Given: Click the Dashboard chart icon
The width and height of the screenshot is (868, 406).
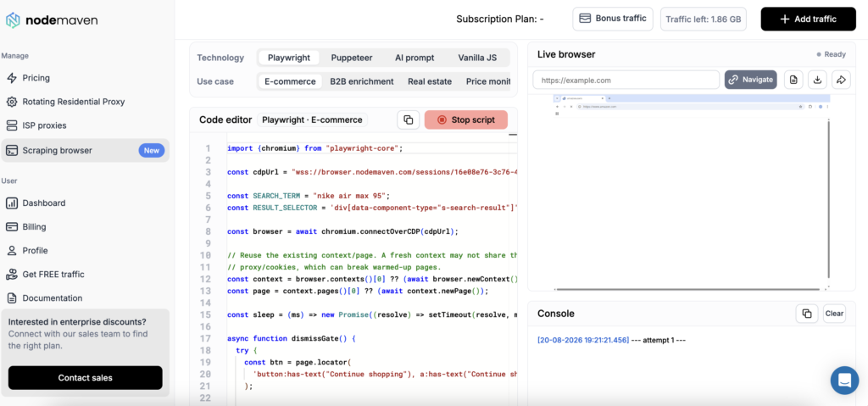Looking at the screenshot, I should coord(12,203).
